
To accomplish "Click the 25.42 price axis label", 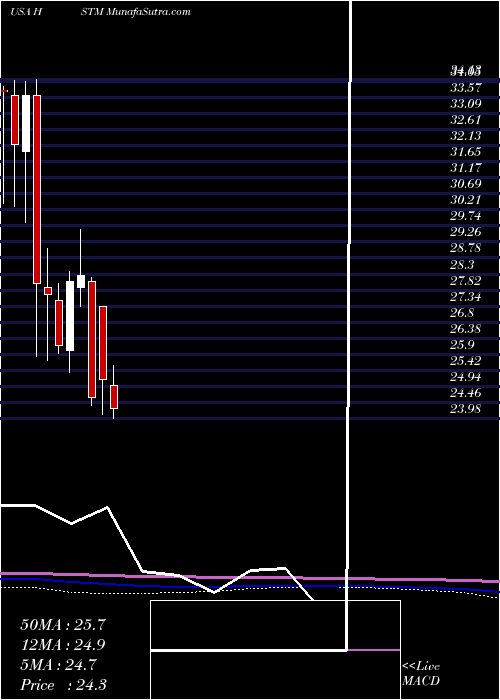I will (465, 361).
